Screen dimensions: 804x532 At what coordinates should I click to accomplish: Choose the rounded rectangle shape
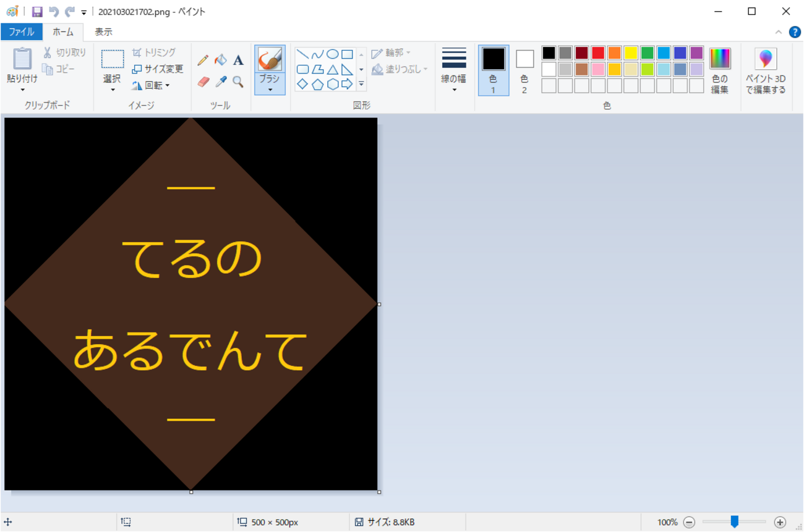[302, 69]
